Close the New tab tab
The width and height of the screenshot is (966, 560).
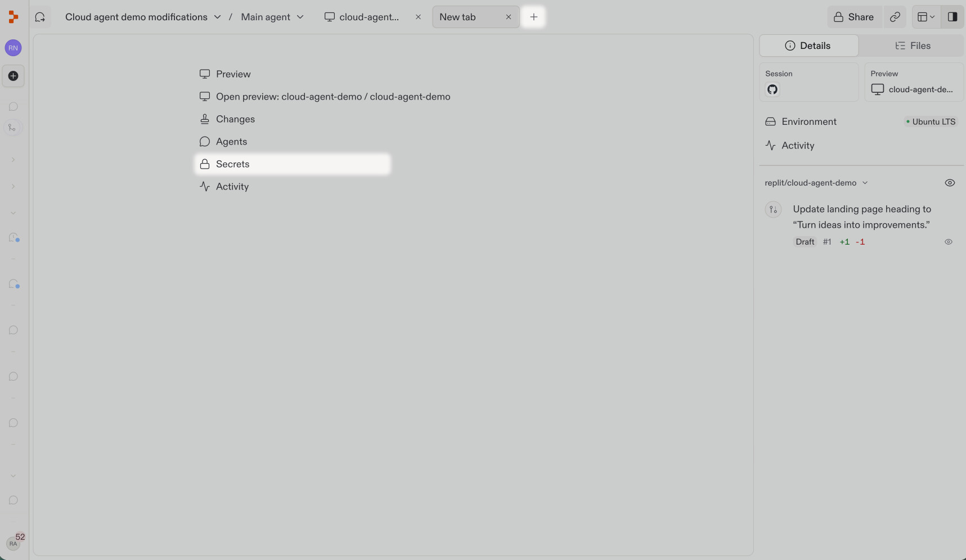tap(509, 17)
